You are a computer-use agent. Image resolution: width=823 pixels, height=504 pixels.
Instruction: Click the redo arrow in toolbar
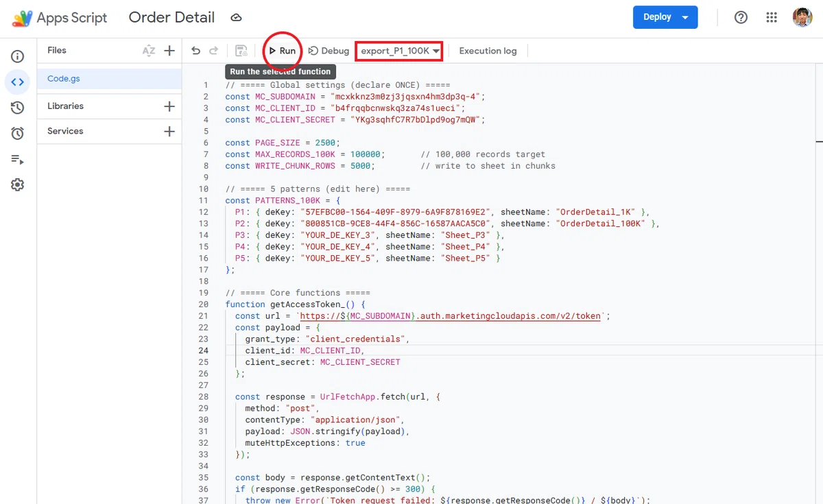click(213, 51)
